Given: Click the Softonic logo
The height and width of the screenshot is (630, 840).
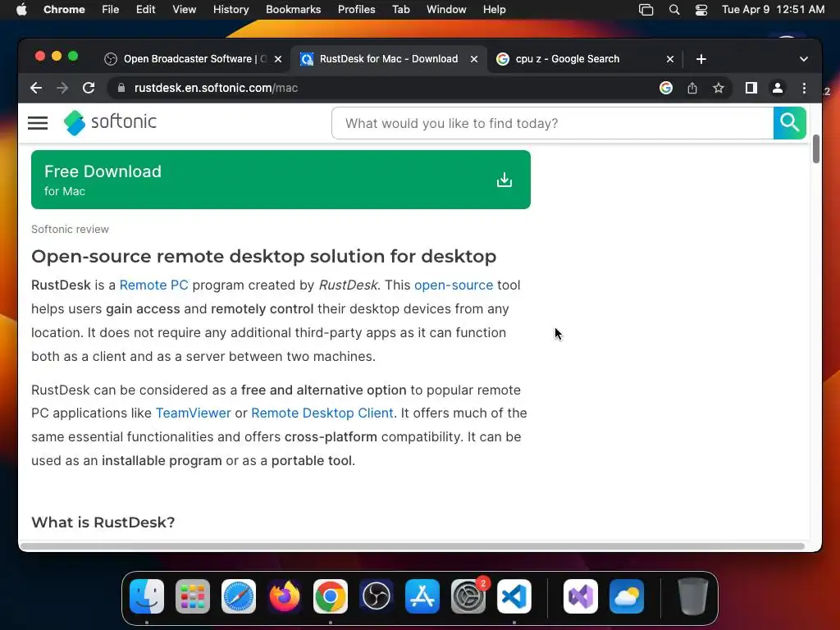Looking at the screenshot, I should tap(110, 123).
